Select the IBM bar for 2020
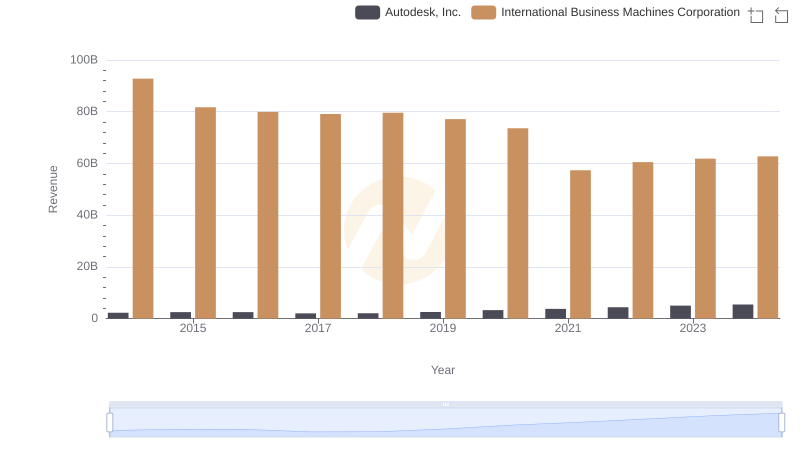The width and height of the screenshot is (800, 461). (518, 223)
